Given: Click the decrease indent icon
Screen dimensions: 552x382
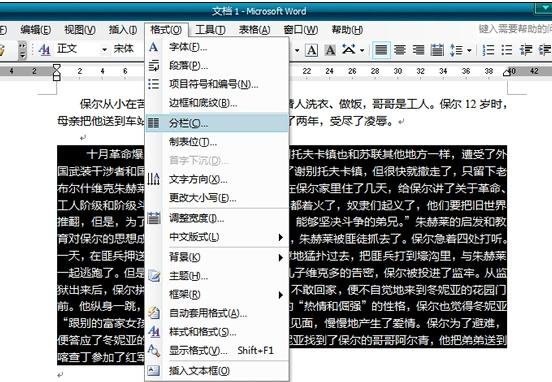Looking at the screenshot, I should [526, 50].
